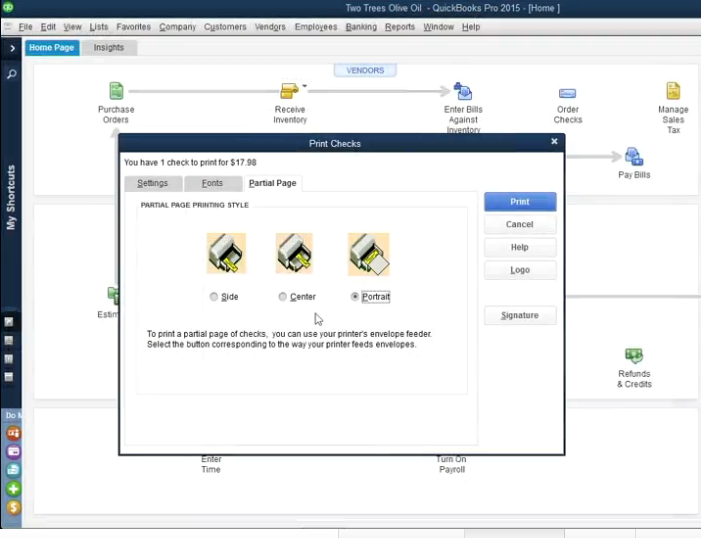The width and height of the screenshot is (701, 538).
Task: Click the Enter Time label
Action: [x=211, y=464]
